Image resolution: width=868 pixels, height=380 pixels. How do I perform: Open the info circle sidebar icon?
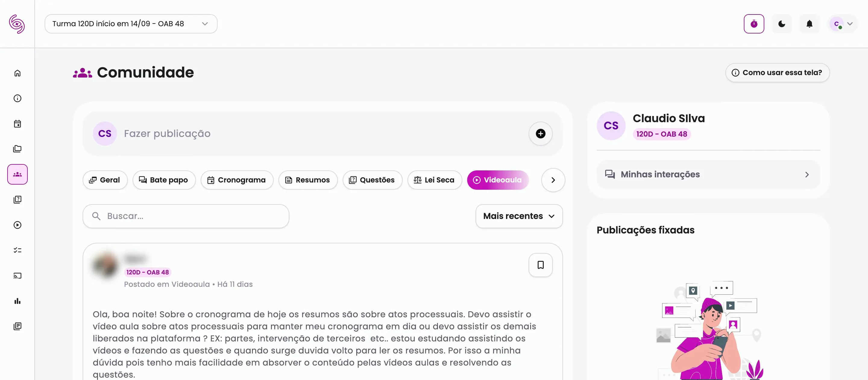click(x=17, y=98)
